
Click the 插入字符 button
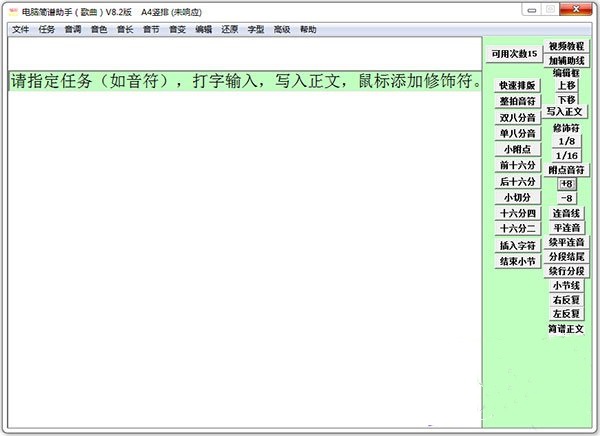point(517,245)
